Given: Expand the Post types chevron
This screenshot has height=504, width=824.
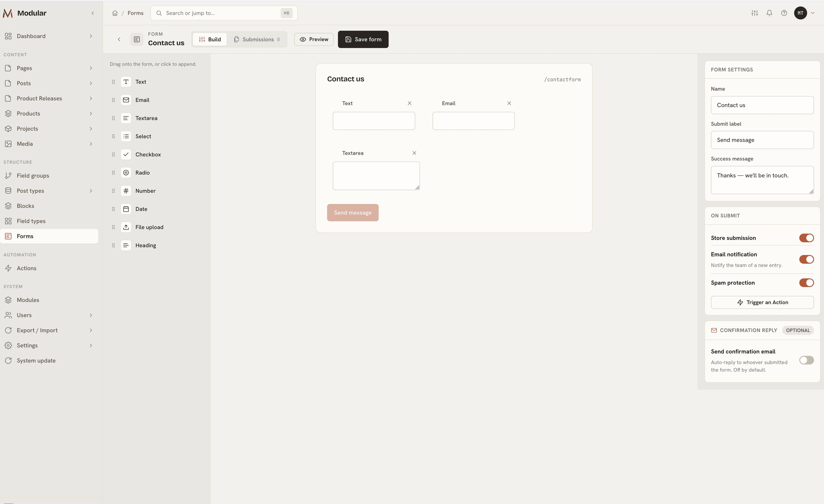Looking at the screenshot, I should pyautogui.click(x=91, y=191).
